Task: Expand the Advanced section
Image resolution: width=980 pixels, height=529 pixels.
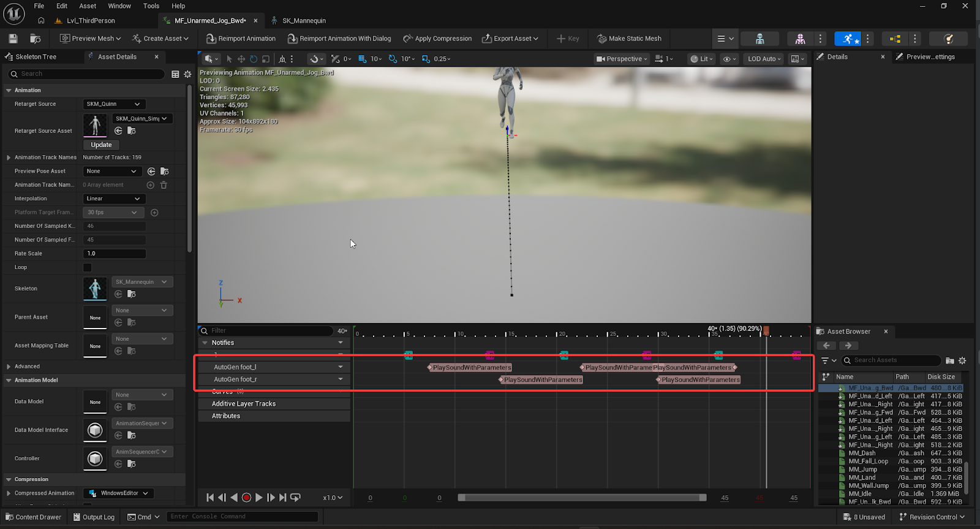Action: tap(9, 367)
